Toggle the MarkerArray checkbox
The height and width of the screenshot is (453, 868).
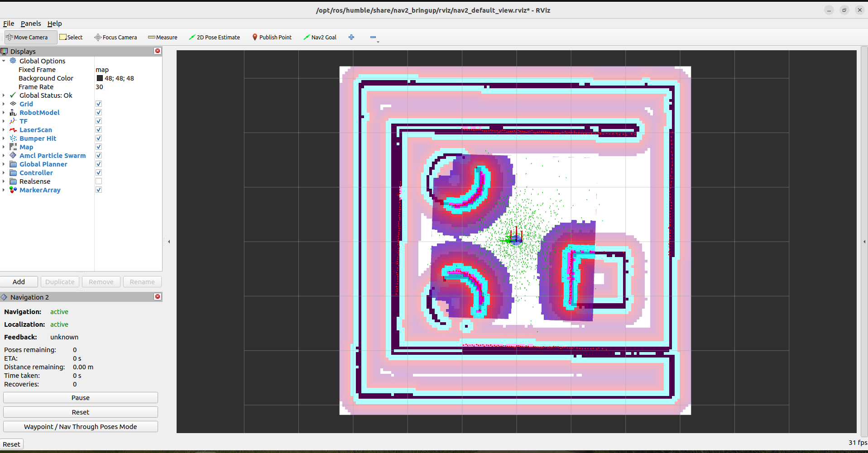(99, 190)
